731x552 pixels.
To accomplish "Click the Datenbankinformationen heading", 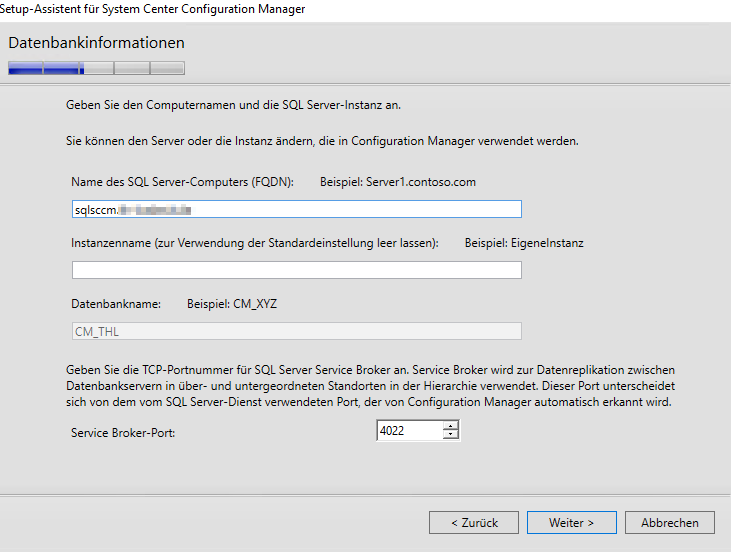I will click(x=97, y=42).
